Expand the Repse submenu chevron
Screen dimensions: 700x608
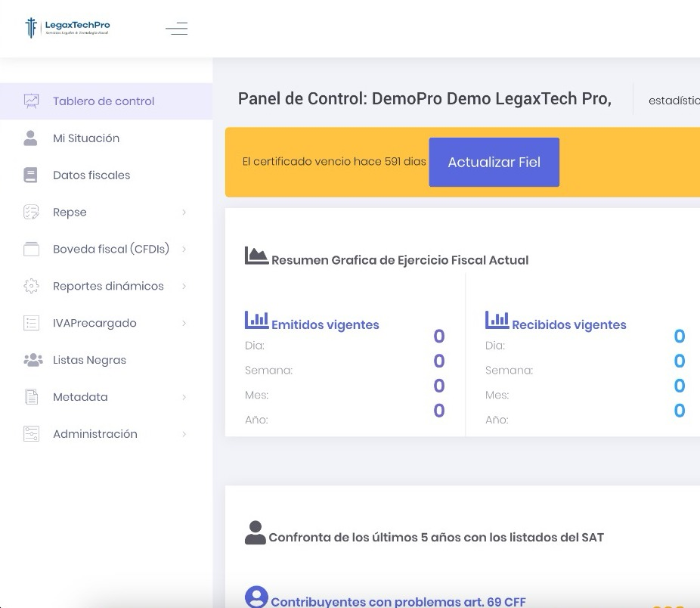[184, 212]
